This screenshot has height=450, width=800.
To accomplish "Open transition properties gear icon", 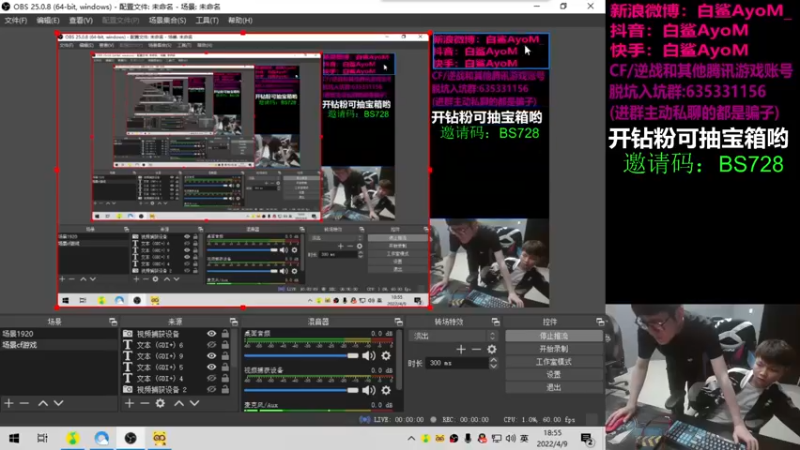I will [x=491, y=349].
